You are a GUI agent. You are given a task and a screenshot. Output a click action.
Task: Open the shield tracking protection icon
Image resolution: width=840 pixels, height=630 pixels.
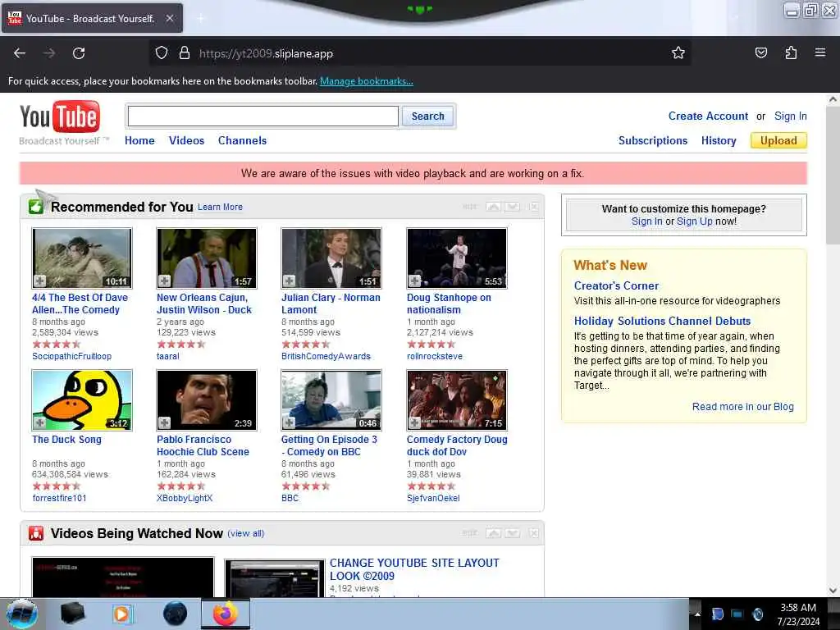[x=162, y=53]
